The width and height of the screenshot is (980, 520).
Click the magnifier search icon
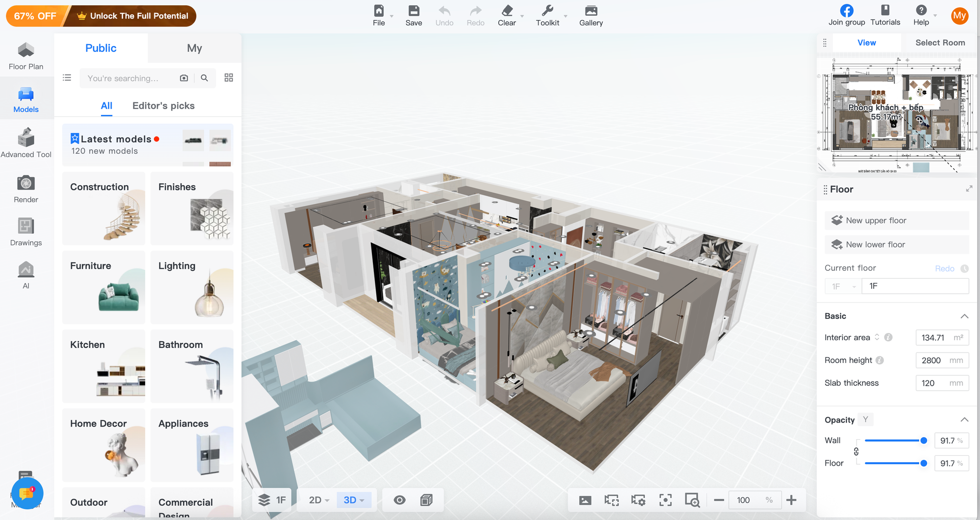click(205, 78)
